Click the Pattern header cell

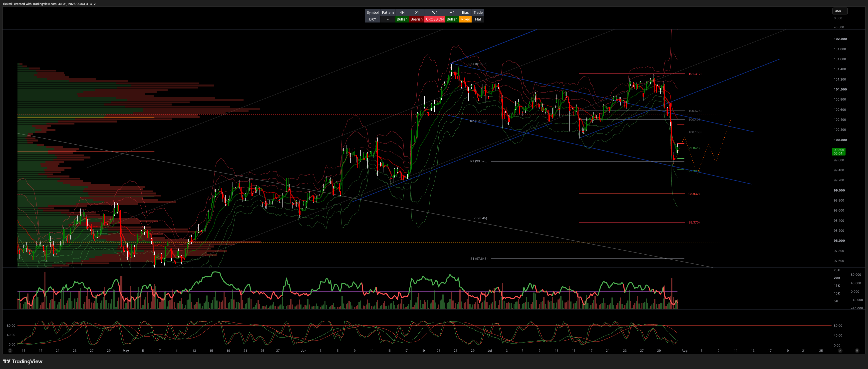point(387,12)
